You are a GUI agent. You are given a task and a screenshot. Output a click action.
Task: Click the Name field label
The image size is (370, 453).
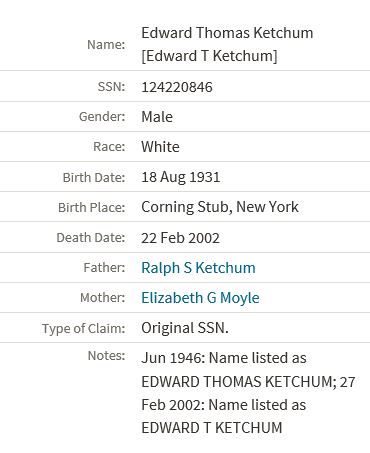coord(106,44)
